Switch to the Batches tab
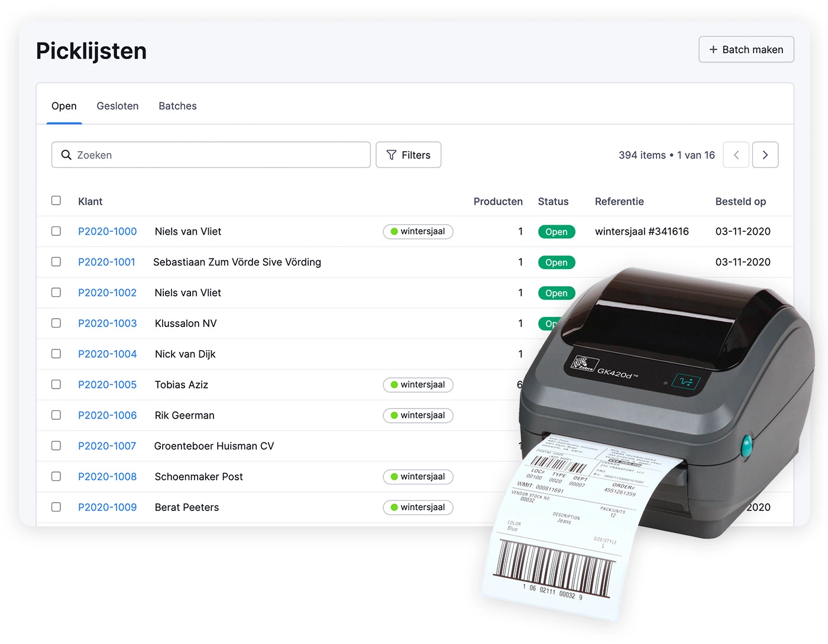This screenshot has height=644, width=828. tap(177, 106)
